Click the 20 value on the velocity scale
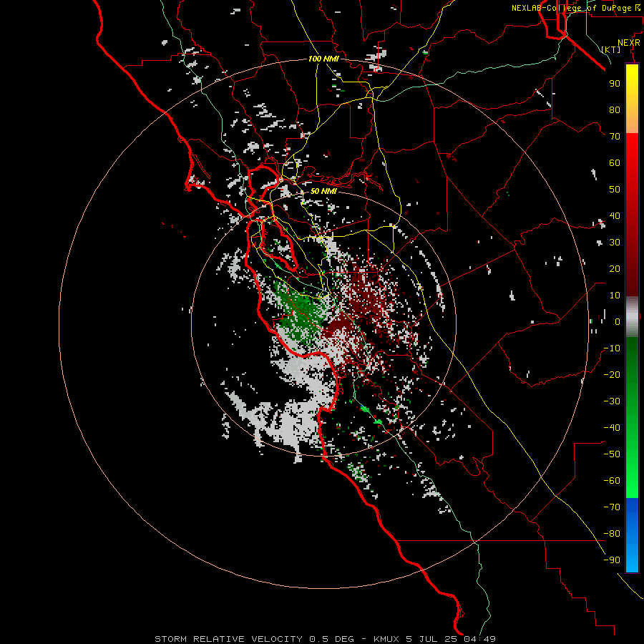The height and width of the screenshot is (644, 644). pos(615,269)
